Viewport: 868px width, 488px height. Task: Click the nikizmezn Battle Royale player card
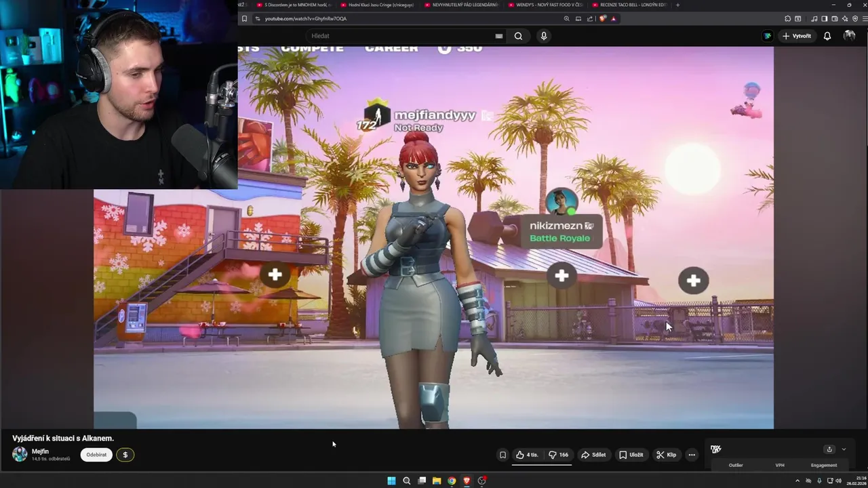click(x=560, y=231)
